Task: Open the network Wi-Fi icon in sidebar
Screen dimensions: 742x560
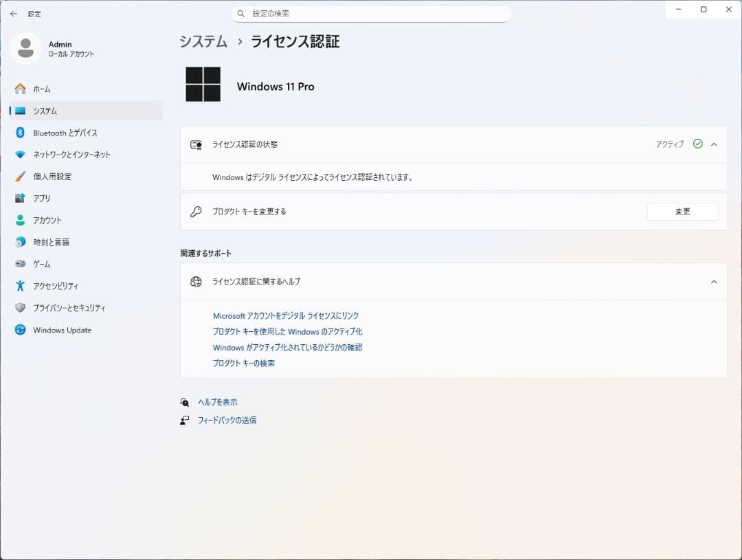Action: click(x=20, y=155)
